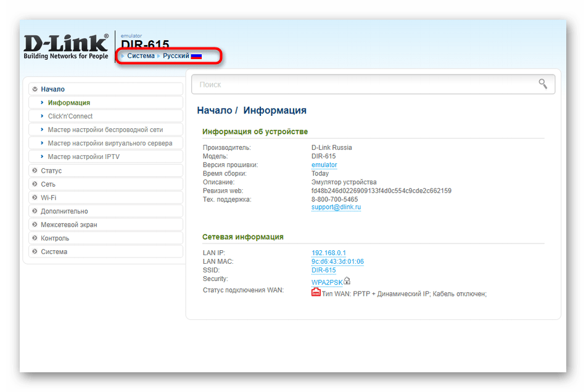
Task: Click the WAN type status text
Action: coord(404,294)
